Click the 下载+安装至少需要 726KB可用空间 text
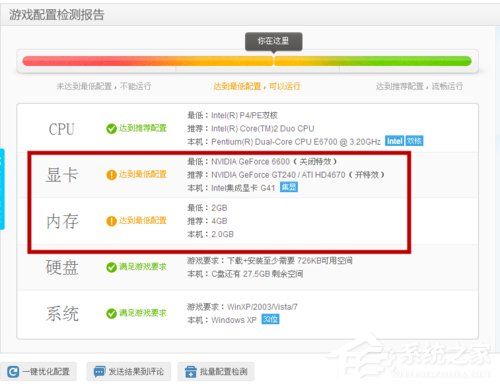The width and height of the screenshot is (500, 387). tap(290, 261)
